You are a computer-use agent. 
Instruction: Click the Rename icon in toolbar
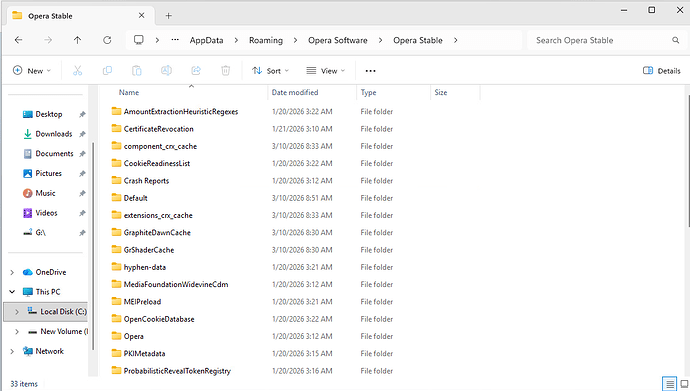(x=166, y=70)
